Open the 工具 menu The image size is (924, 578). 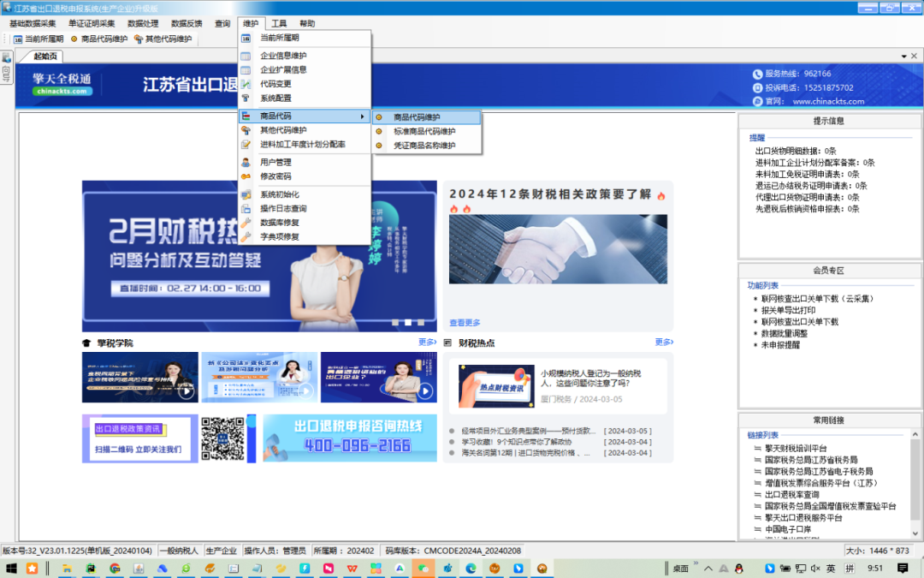pyautogui.click(x=279, y=24)
